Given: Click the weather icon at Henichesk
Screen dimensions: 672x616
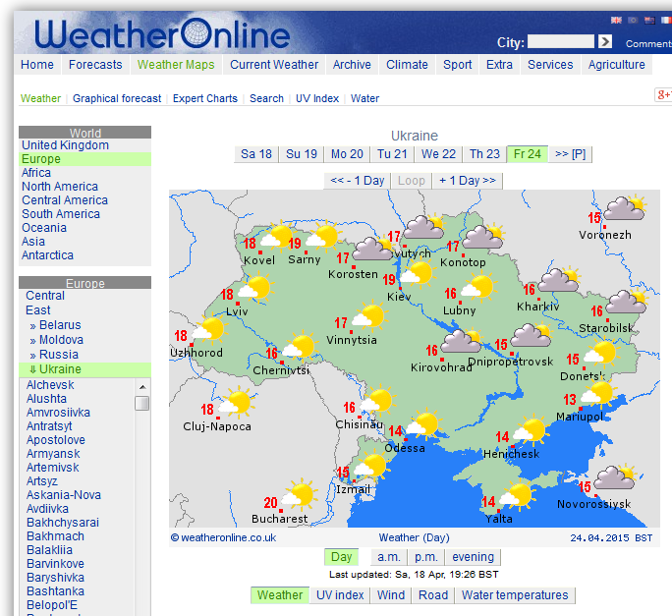Looking at the screenshot, I should tap(532, 430).
